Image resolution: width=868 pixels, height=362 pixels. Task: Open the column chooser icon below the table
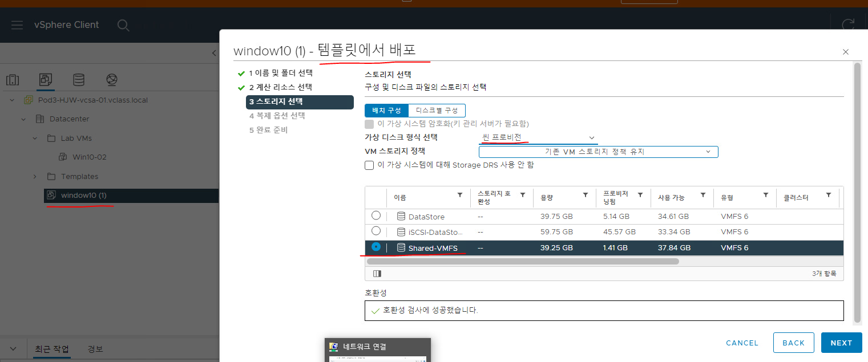(377, 274)
